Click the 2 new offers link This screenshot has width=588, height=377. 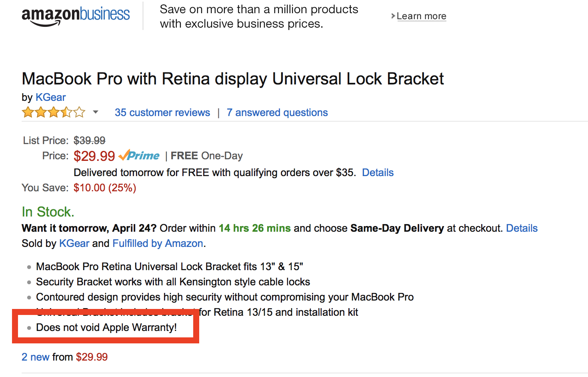pyautogui.click(x=36, y=357)
